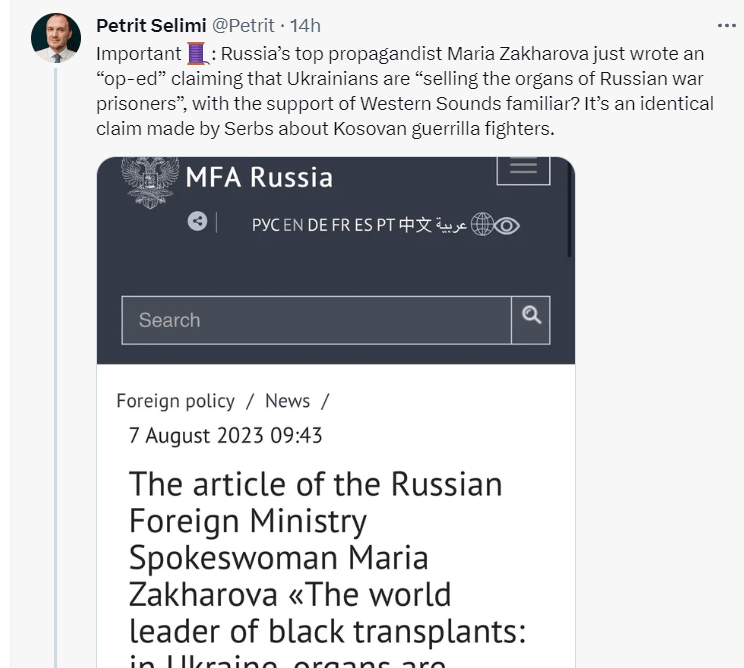Click the Russian coat of arms logo
Viewport: 744px width, 668px height.
(x=150, y=181)
